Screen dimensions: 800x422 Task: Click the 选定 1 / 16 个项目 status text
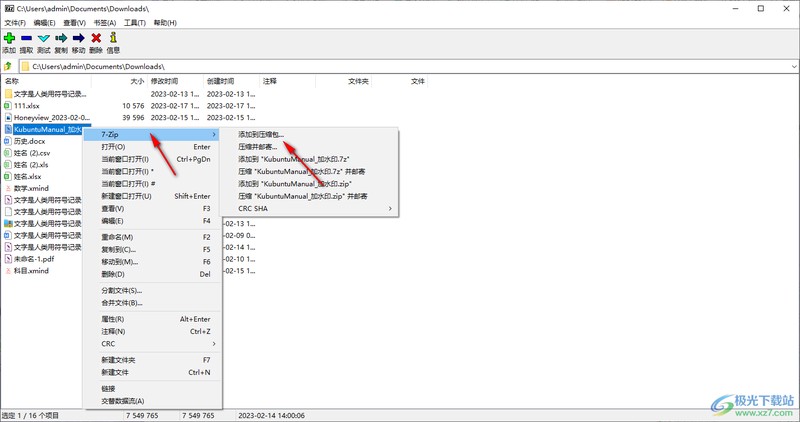point(31,415)
